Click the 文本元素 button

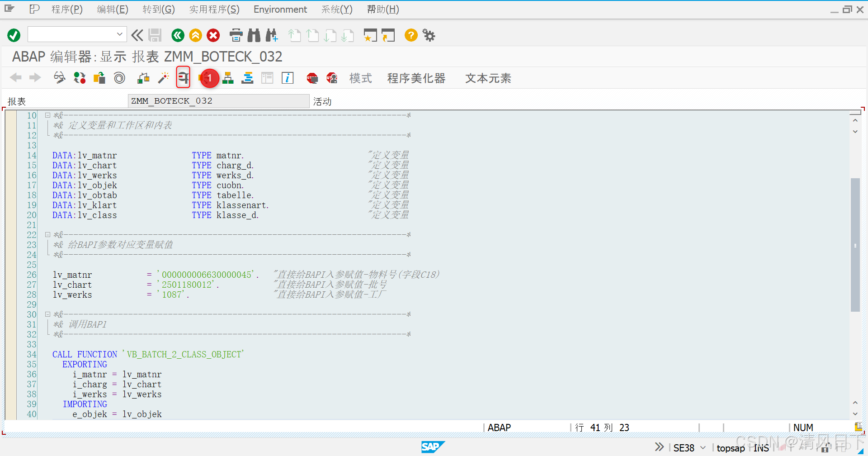tap(487, 78)
